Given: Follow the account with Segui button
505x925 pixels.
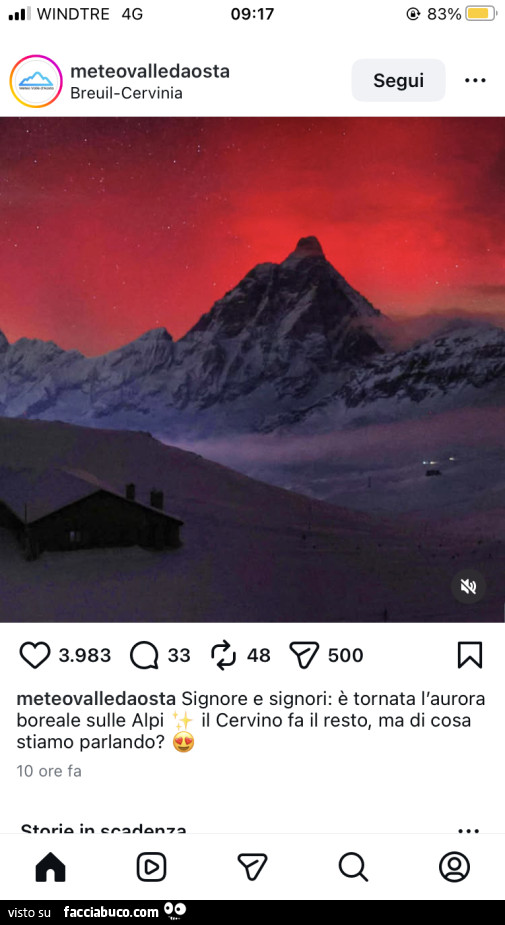Looking at the screenshot, I should [398, 80].
